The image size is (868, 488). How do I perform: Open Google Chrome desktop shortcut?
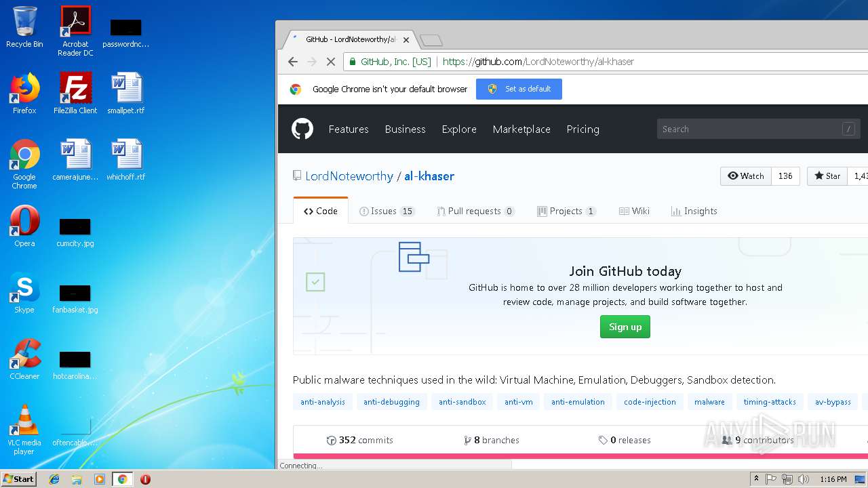click(x=24, y=164)
